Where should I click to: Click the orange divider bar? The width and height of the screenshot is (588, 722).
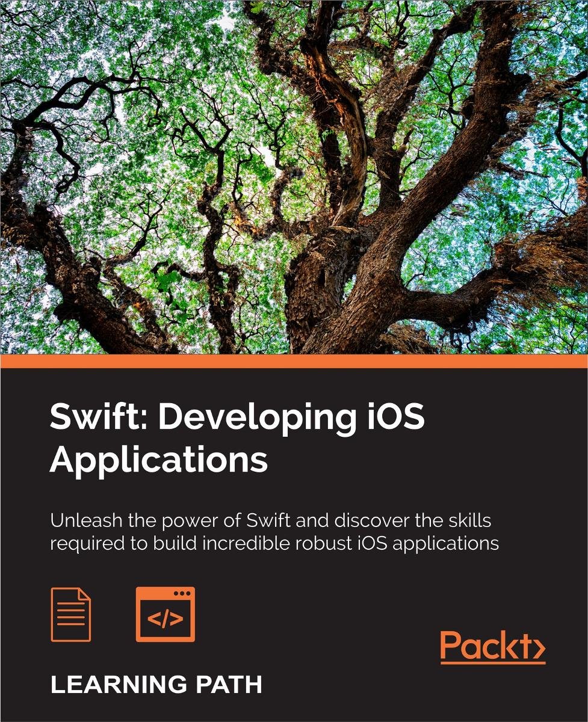[x=294, y=361]
